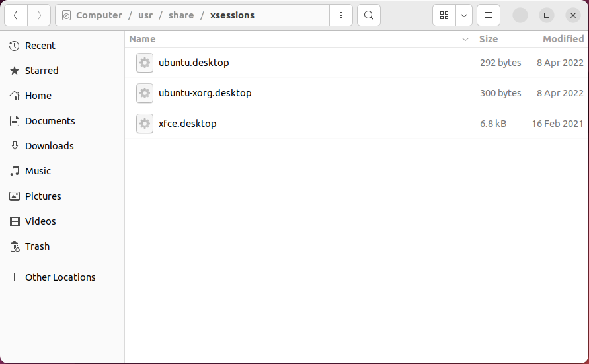Click ubuntu.desktop's 8 Apr 2022 date
The width and height of the screenshot is (589, 364).
[x=560, y=63]
